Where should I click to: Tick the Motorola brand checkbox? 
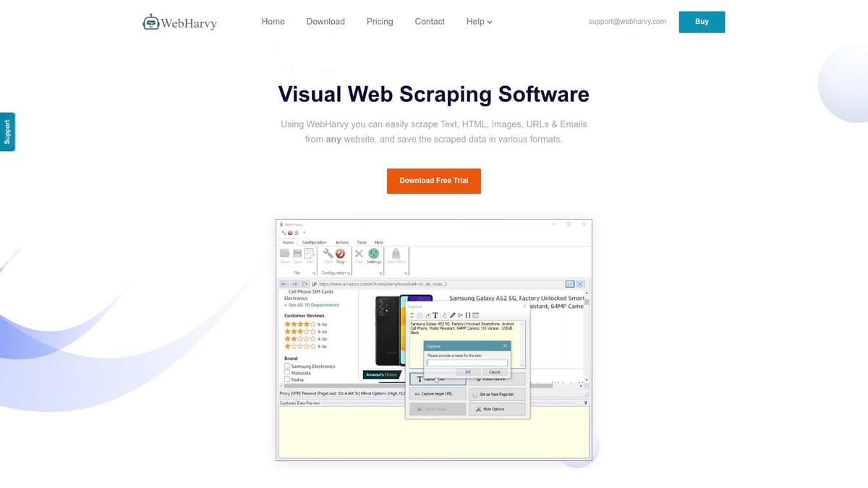(287, 373)
